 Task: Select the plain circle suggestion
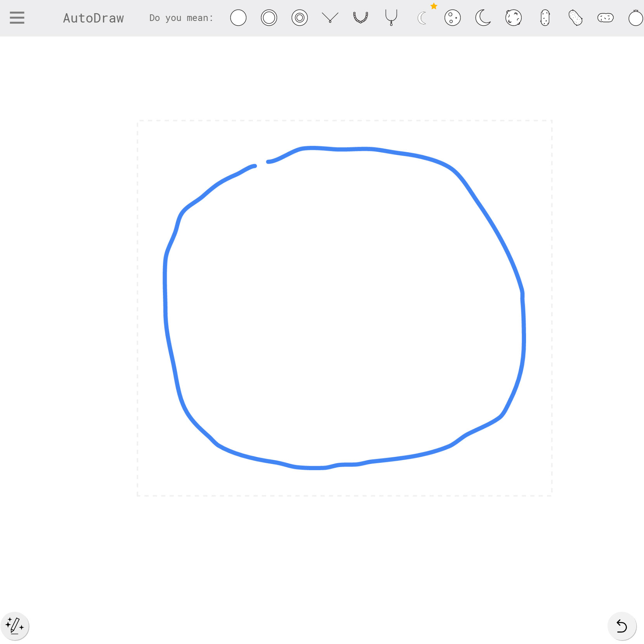(x=238, y=18)
